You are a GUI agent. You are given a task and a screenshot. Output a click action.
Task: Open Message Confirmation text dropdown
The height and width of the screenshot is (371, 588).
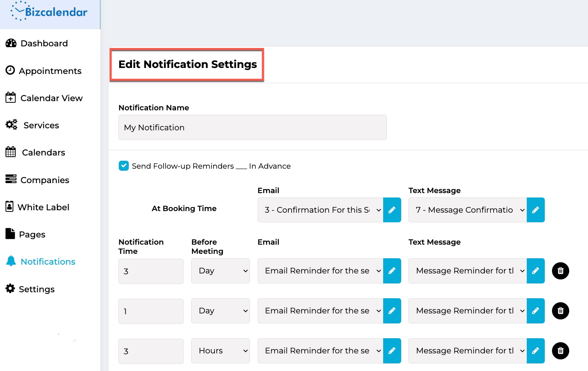pos(468,210)
